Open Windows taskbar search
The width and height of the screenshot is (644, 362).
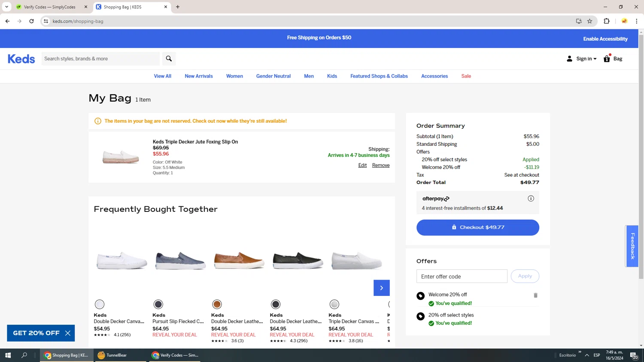pos(24,355)
